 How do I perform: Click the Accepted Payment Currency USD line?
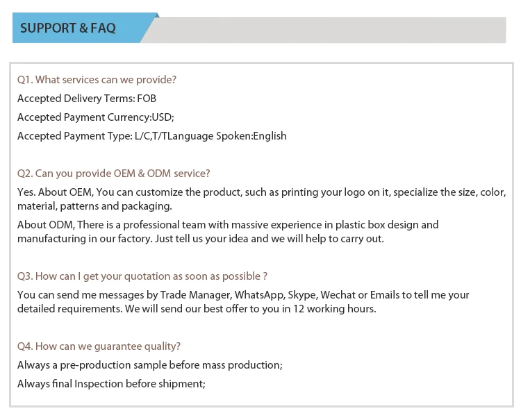point(96,117)
